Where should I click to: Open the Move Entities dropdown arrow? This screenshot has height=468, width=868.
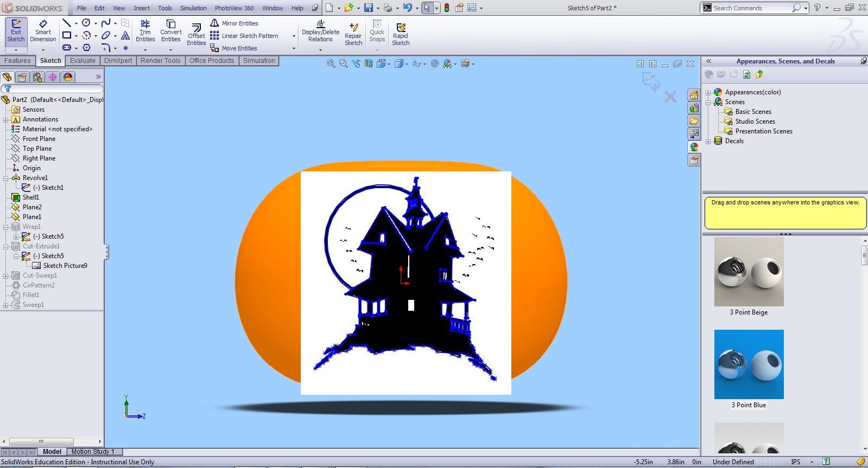pyautogui.click(x=294, y=48)
